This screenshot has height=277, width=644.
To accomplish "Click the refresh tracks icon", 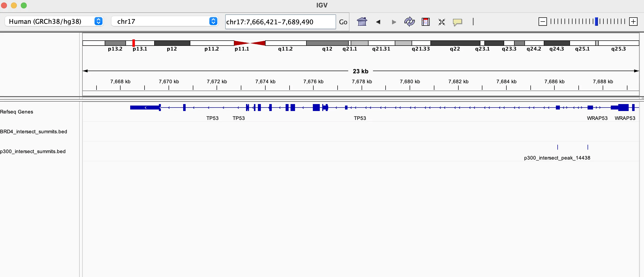I will 409,22.
